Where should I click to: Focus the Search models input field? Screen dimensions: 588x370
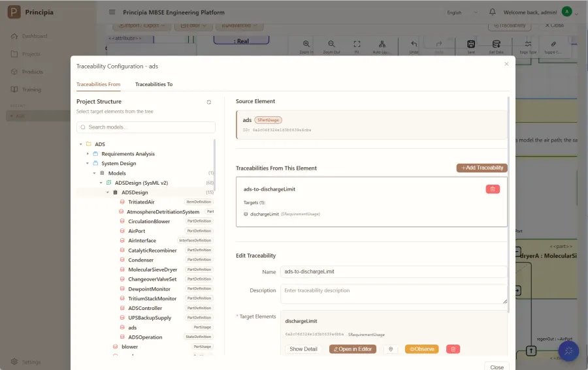[146, 127]
